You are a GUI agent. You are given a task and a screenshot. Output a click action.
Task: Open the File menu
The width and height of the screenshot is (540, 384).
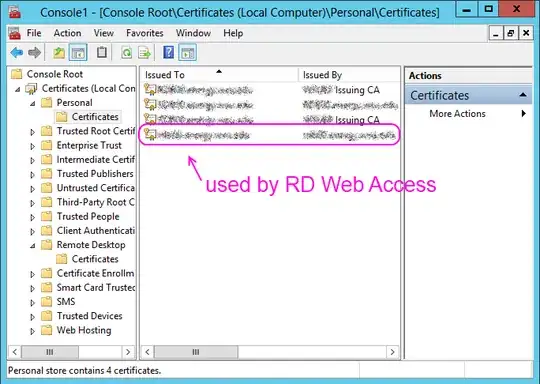[34, 33]
